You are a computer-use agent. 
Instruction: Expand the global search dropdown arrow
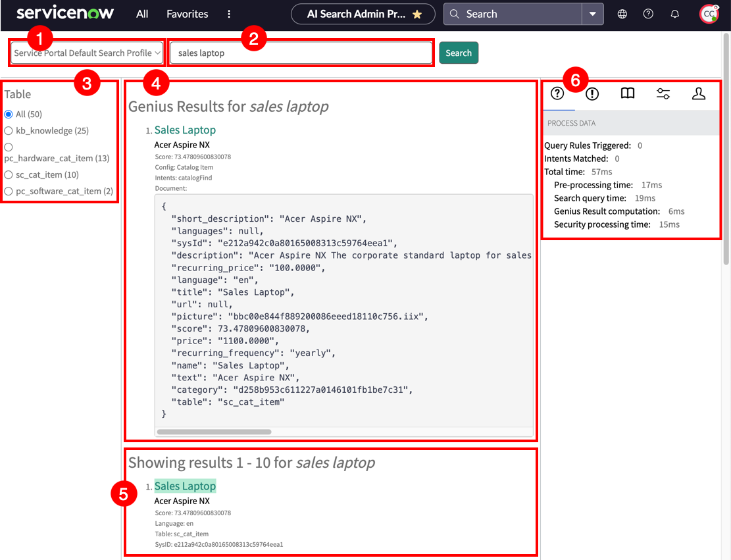593,14
